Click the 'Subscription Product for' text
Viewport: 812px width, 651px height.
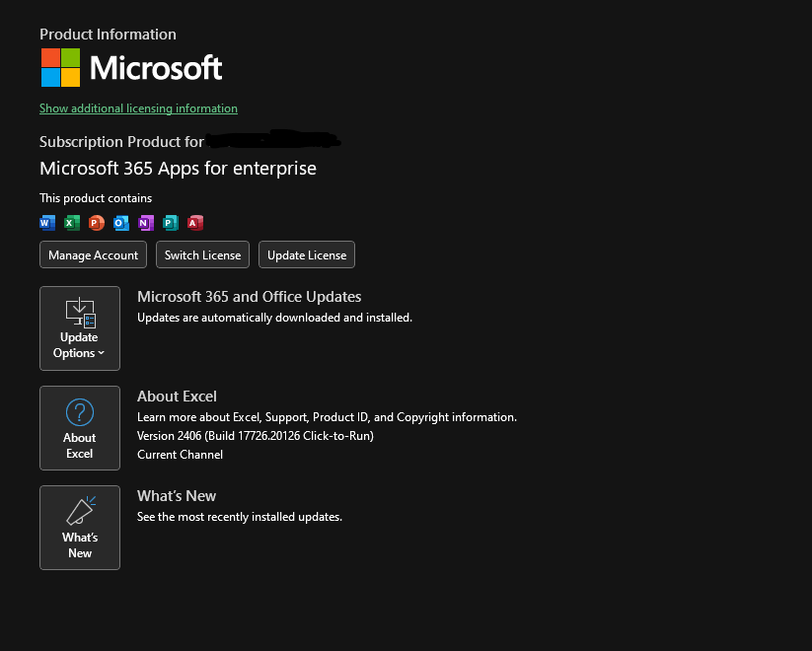[121, 142]
